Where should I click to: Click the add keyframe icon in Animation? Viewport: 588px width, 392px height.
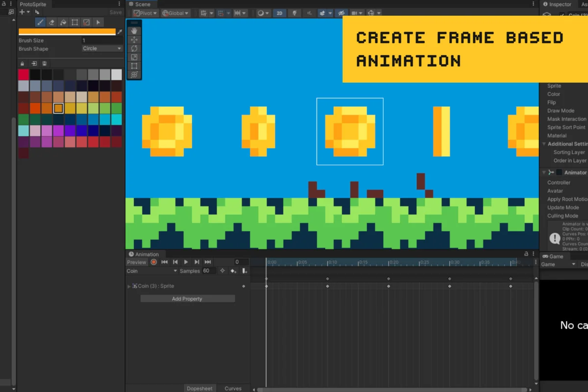pyautogui.click(x=233, y=271)
